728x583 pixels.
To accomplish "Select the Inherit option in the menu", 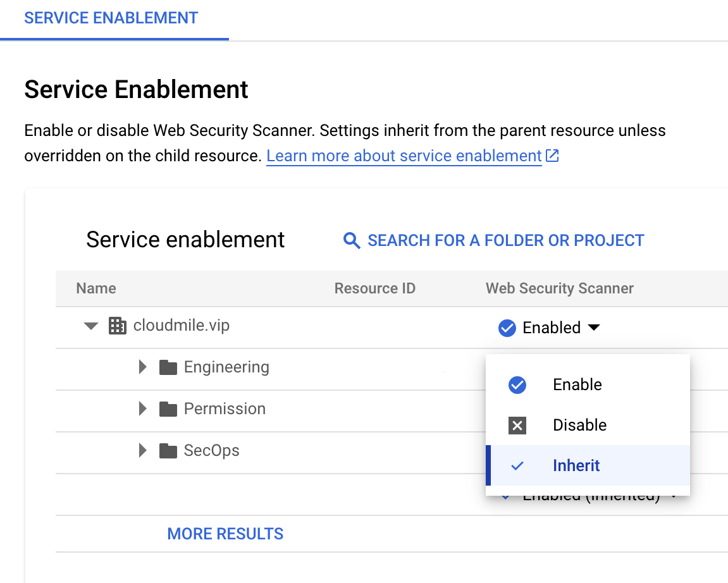I will coord(576,465).
